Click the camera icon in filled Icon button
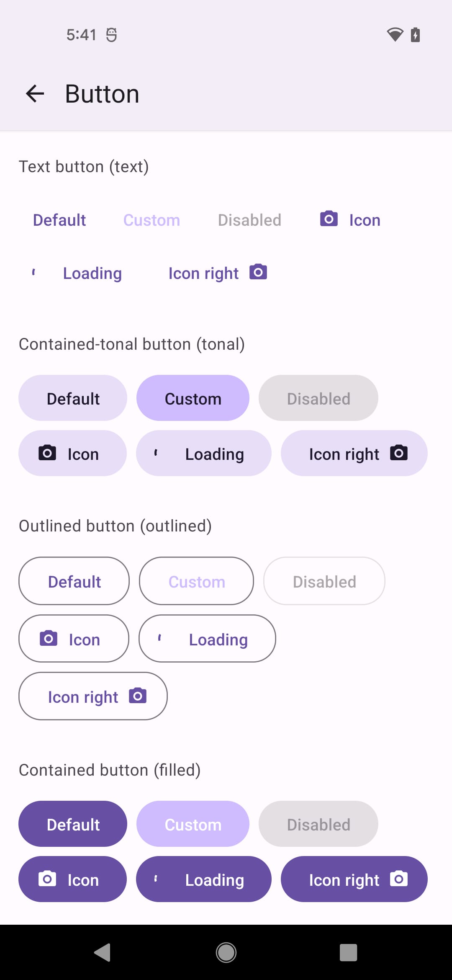 (47, 879)
